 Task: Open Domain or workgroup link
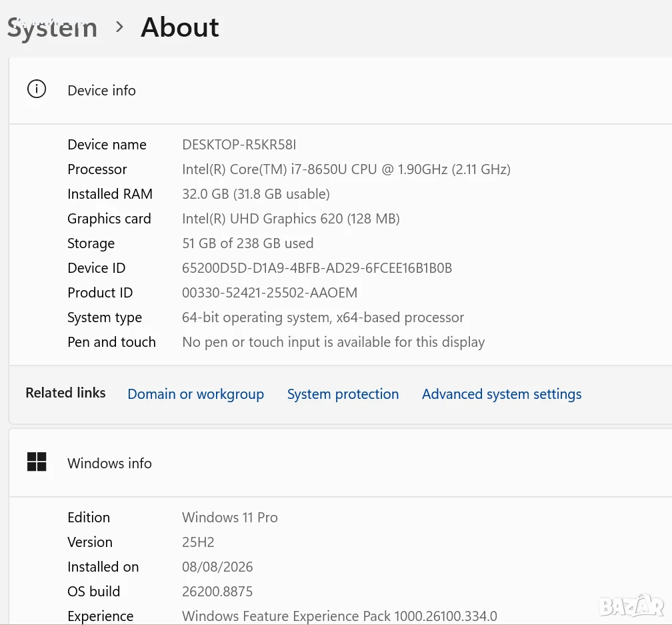click(196, 394)
